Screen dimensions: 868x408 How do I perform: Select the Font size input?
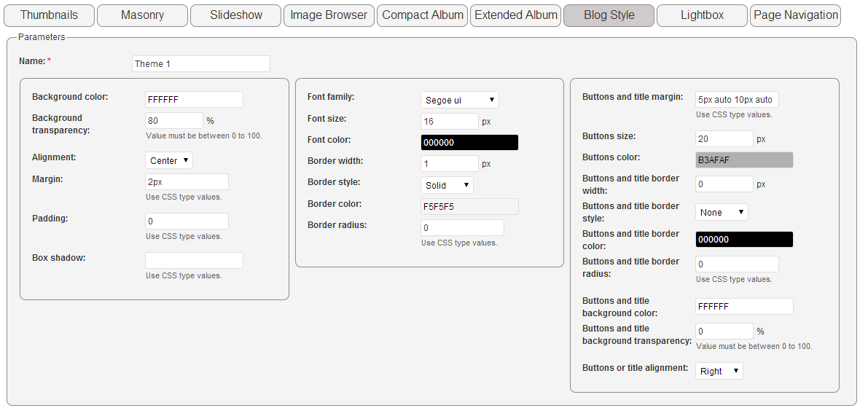point(450,121)
